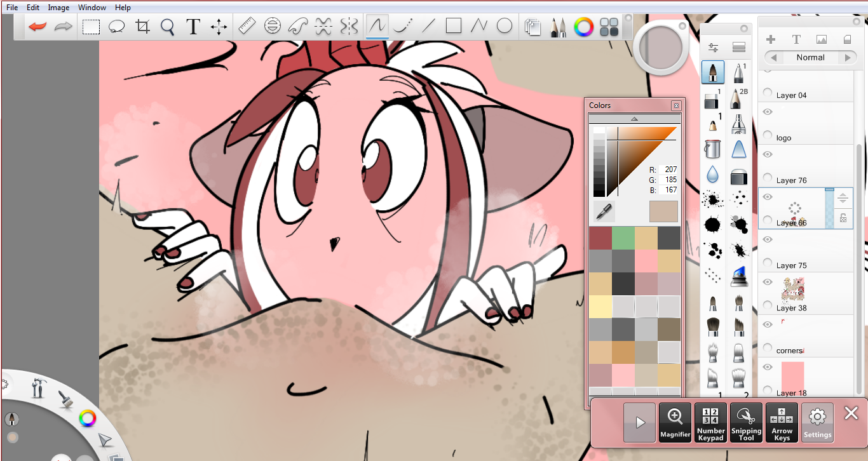
Task: Switch to next blend mode arrow
Action: pos(847,57)
